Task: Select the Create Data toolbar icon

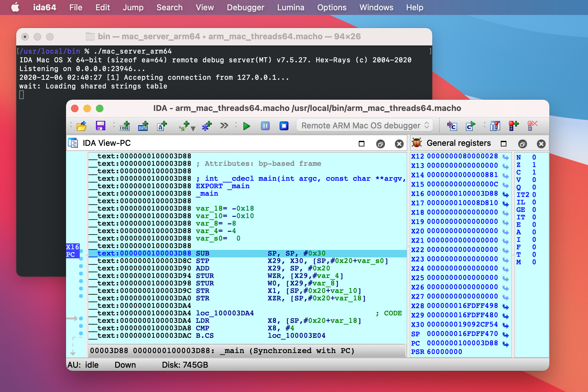Action: point(143,127)
